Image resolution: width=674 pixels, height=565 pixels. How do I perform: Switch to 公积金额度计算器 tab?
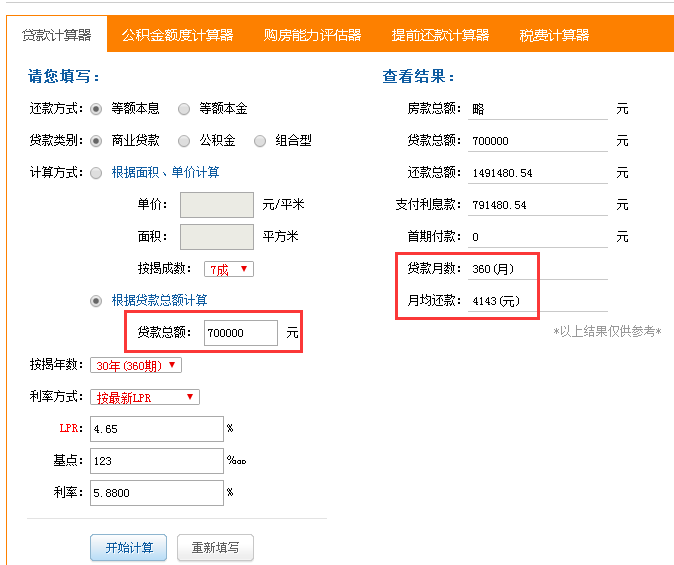[177, 35]
